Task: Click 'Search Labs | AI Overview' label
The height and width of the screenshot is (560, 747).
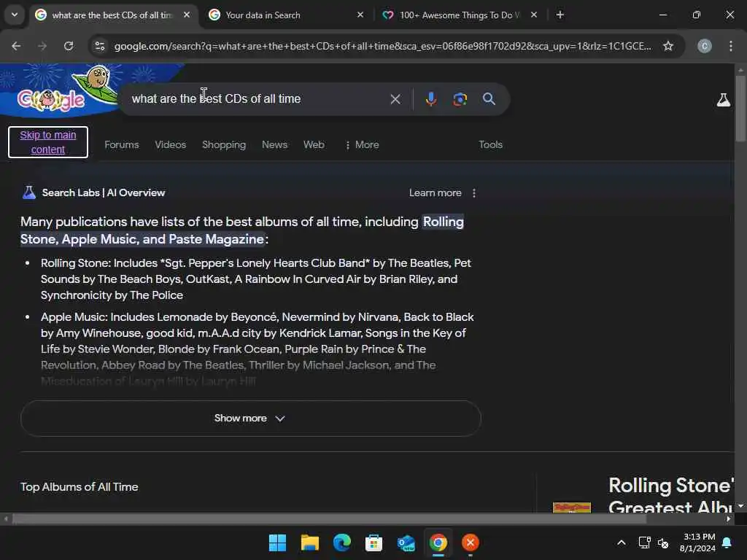Action: pos(104,192)
